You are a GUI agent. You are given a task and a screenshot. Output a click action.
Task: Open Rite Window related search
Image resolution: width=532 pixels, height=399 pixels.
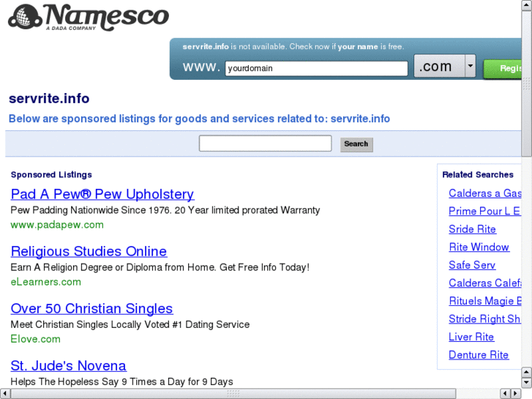pos(479,247)
